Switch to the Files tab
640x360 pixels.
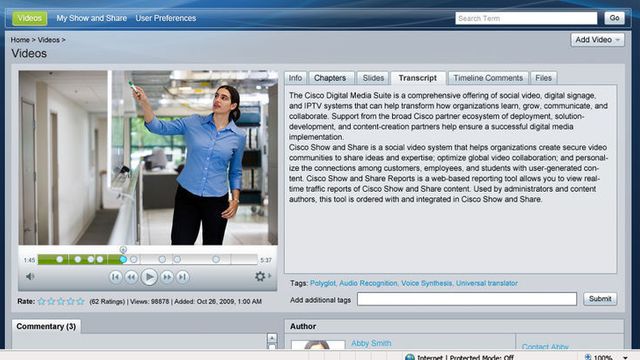[543, 78]
